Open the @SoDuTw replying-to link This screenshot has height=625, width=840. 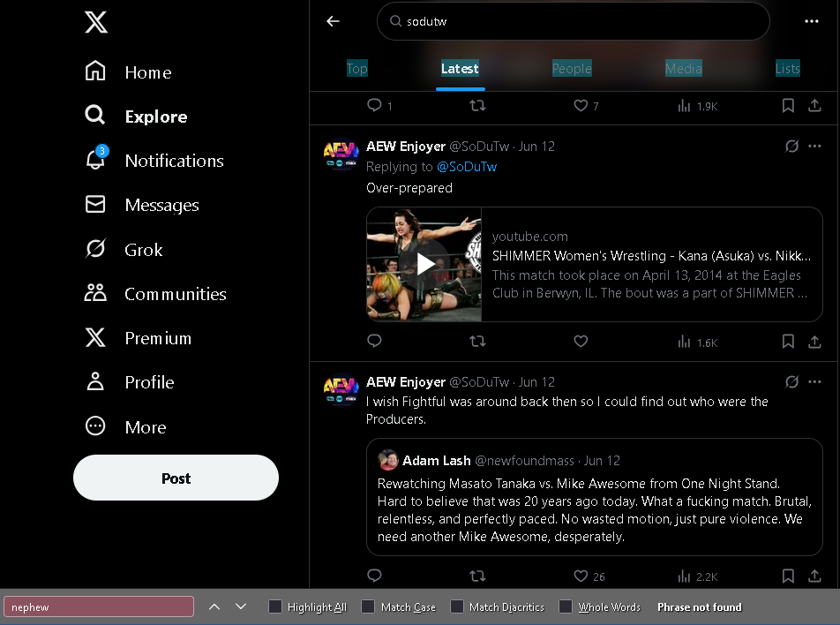[467, 167]
